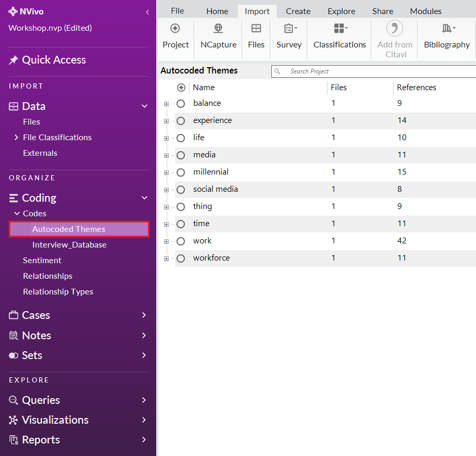Click the NVivo logo icon
476x456 pixels.
tap(12, 11)
